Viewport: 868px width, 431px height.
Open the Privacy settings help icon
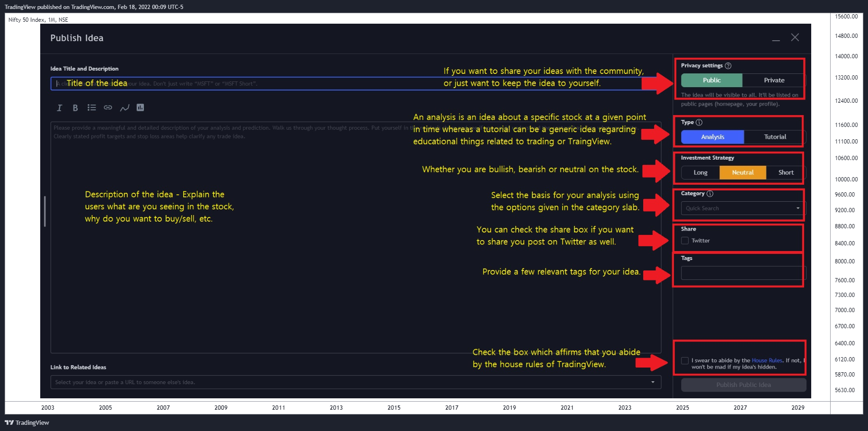pos(728,66)
